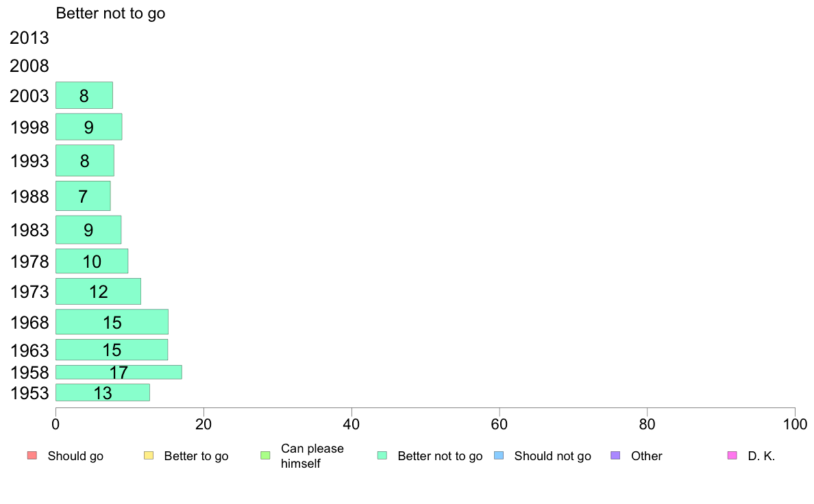
Task: Select the 1988 bar showing 7
Action: [83, 196]
